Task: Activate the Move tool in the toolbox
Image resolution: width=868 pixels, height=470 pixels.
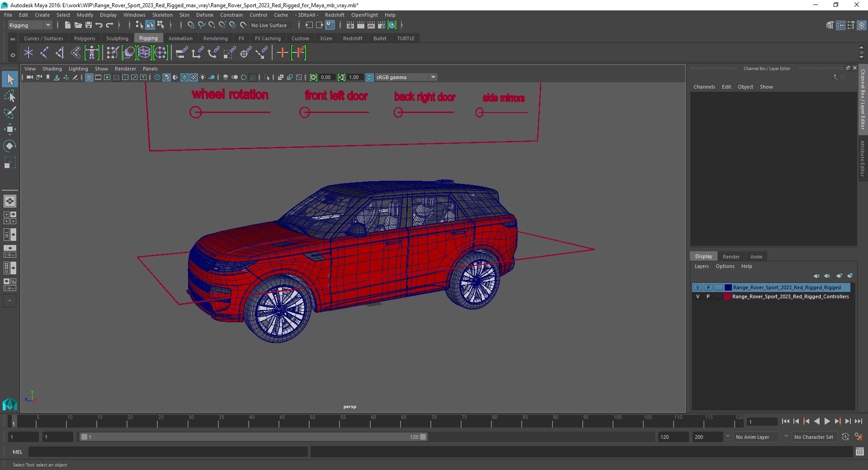Action: pyautogui.click(x=10, y=129)
